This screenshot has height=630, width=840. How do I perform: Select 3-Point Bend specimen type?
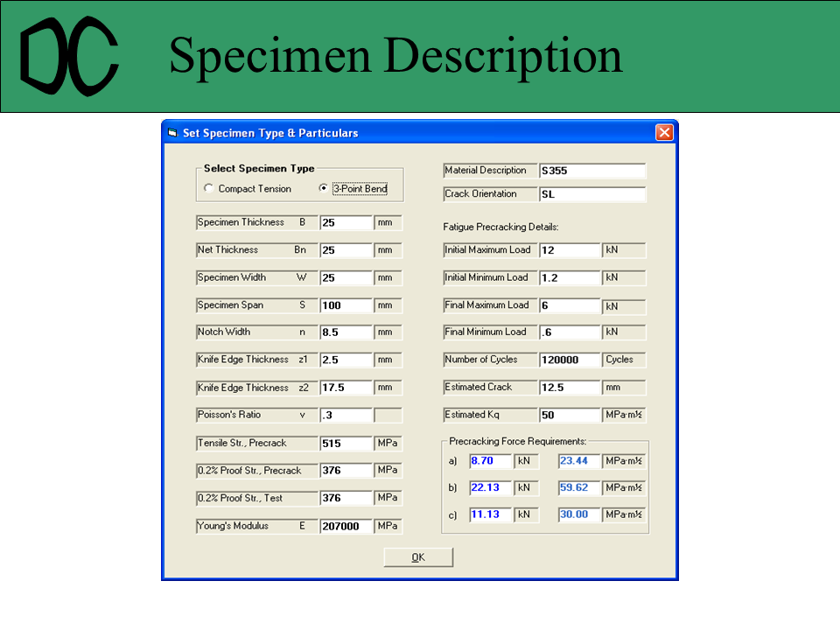324,188
